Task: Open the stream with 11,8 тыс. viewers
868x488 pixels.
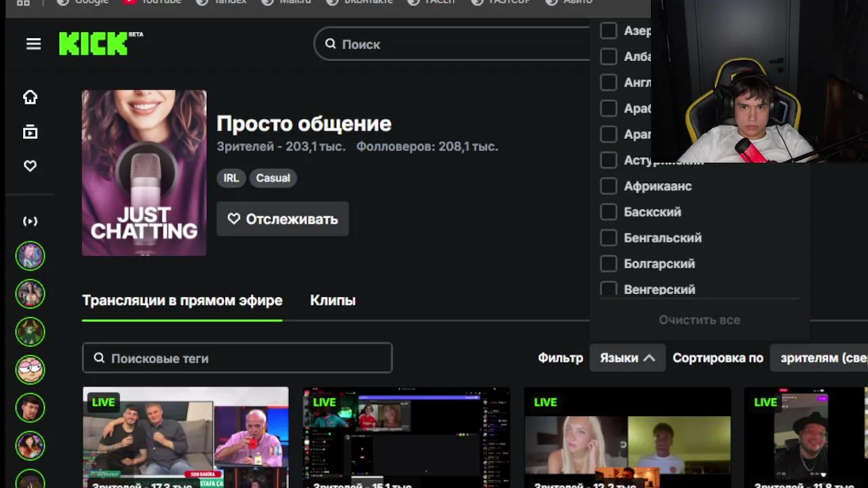Action: pos(806,437)
